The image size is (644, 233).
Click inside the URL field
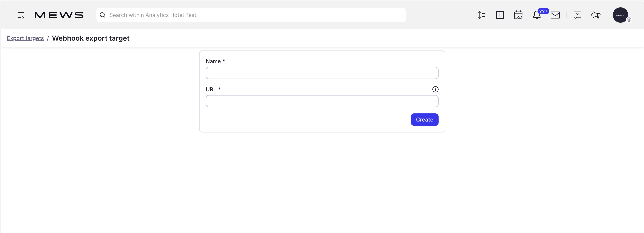click(x=322, y=101)
